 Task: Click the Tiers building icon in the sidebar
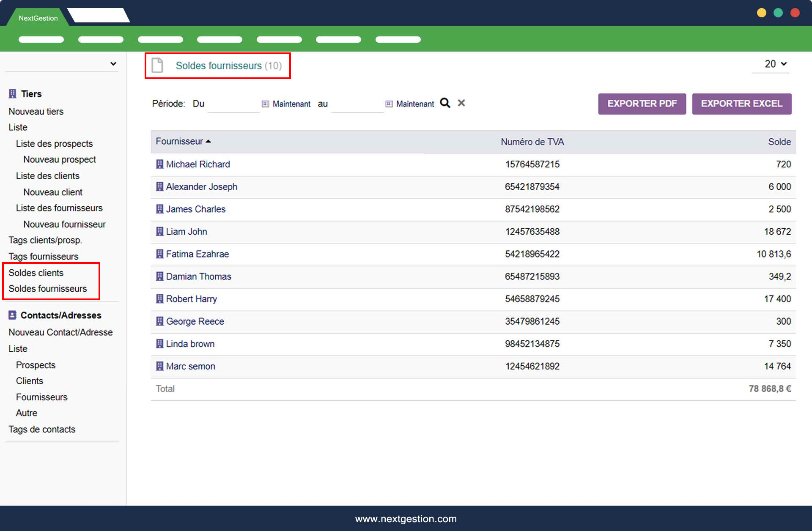[x=13, y=94]
